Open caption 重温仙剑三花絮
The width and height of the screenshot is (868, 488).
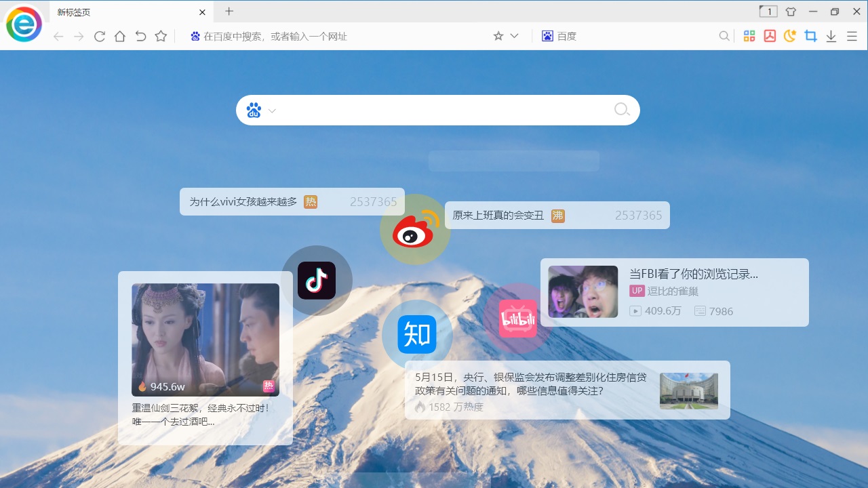(x=201, y=415)
